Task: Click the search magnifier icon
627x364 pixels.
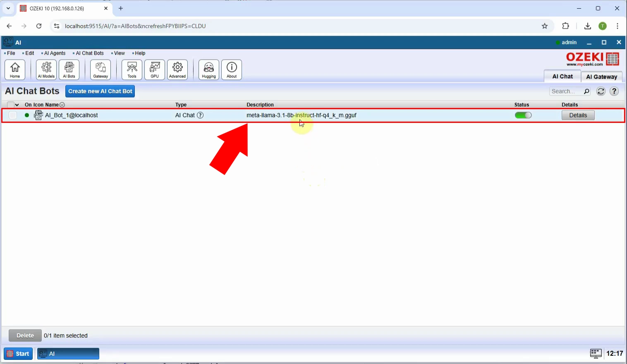Action: 586,91
